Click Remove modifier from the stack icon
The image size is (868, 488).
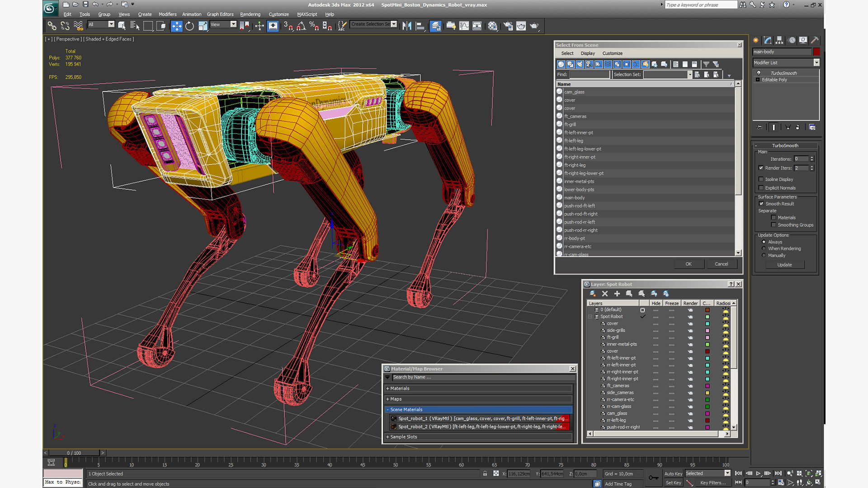(797, 127)
